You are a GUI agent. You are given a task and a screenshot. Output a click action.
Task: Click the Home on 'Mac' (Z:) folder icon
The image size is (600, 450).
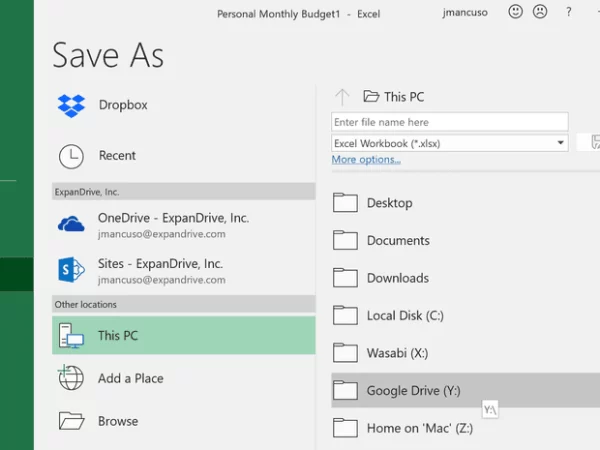click(x=345, y=427)
